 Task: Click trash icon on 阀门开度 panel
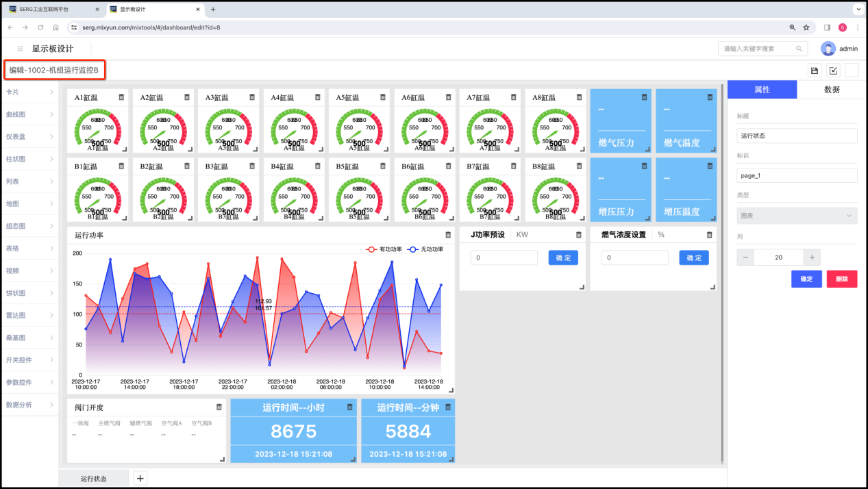point(219,407)
